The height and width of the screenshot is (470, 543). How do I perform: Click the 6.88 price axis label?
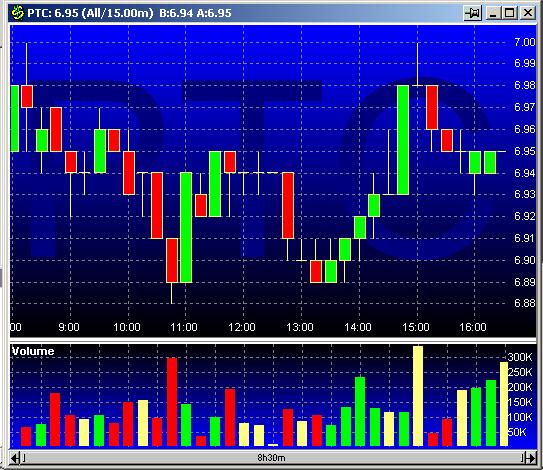pyautogui.click(x=525, y=303)
